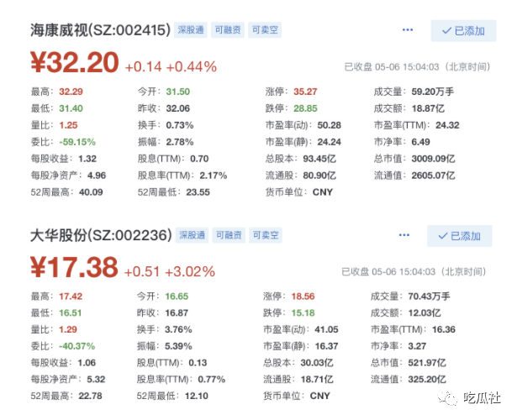Open 大华股份(SZ:002236) stock title
The width and height of the screenshot is (517, 420).
tap(100, 235)
